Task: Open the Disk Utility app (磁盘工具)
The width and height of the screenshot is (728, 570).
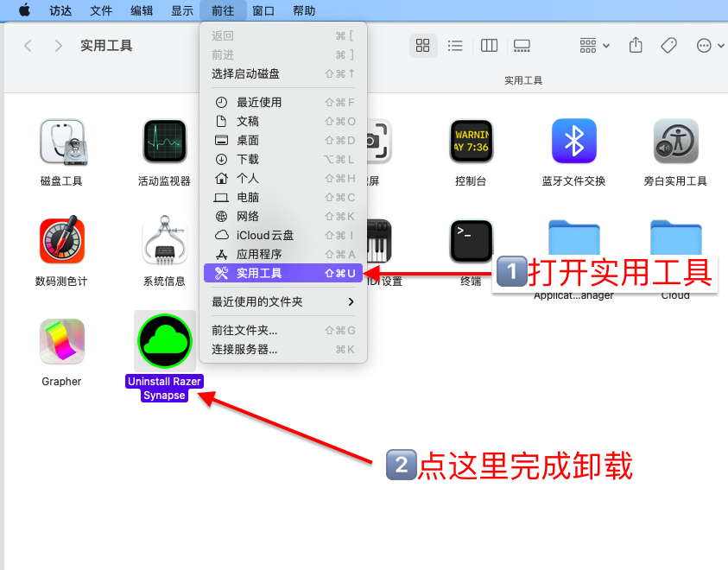Action: [62, 142]
